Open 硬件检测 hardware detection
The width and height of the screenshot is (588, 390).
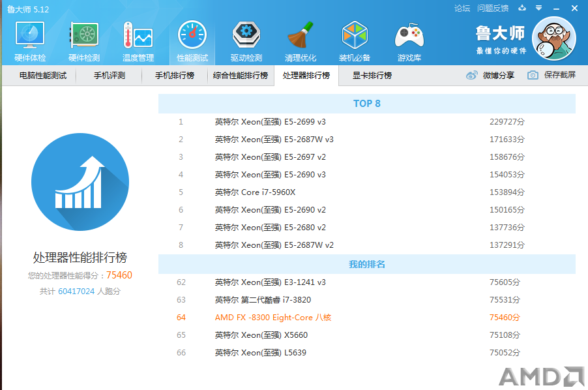pyautogui.click(x=84, y=42)
